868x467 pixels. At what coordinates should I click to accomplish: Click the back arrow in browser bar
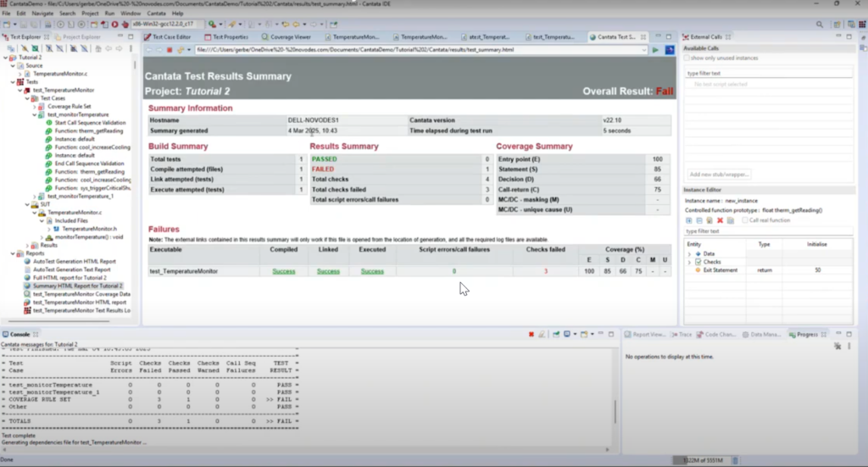coord(149,50)
